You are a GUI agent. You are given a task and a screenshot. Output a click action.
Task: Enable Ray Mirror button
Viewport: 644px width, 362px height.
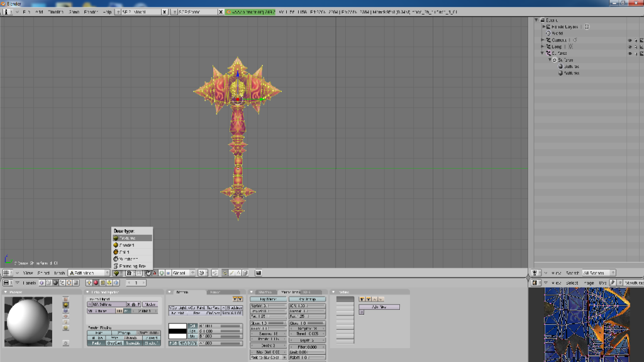268,299
